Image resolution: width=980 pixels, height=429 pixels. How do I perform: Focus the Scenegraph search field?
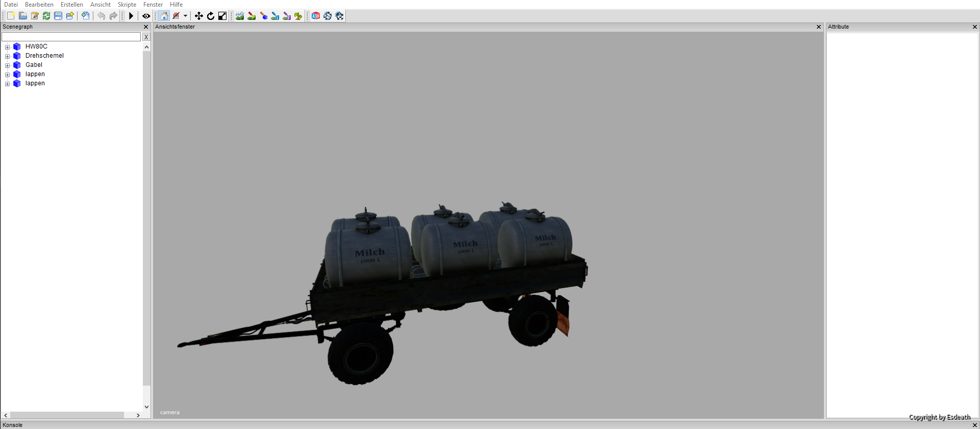[71, 37]
